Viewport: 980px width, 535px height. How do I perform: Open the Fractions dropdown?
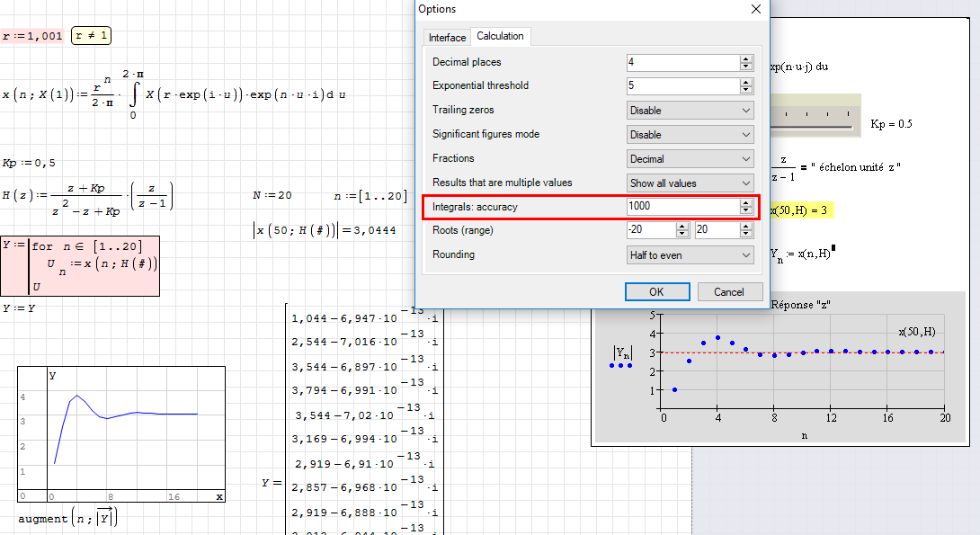click(x=690, y=159)
